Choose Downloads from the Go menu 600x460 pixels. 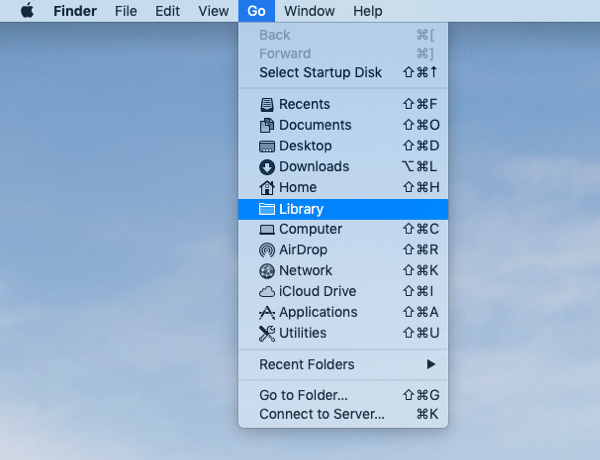343,166
